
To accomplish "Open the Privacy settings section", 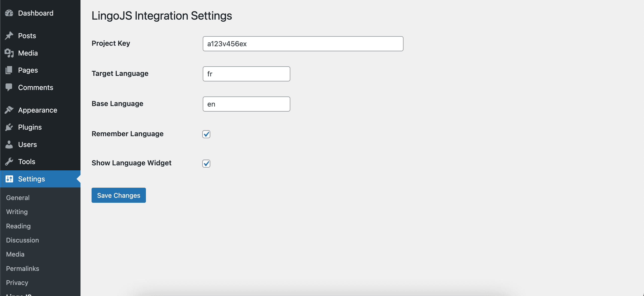I will click(17, 283).
